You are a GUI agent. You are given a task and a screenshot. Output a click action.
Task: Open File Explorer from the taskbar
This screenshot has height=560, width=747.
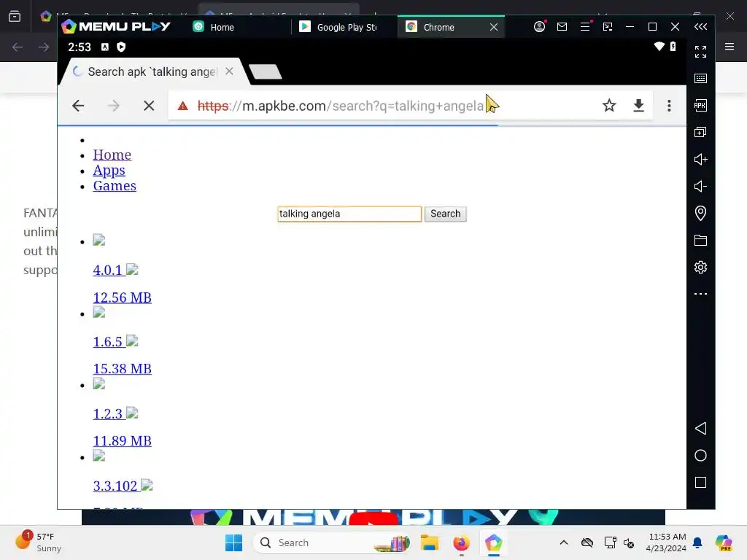tap(429, 542)
